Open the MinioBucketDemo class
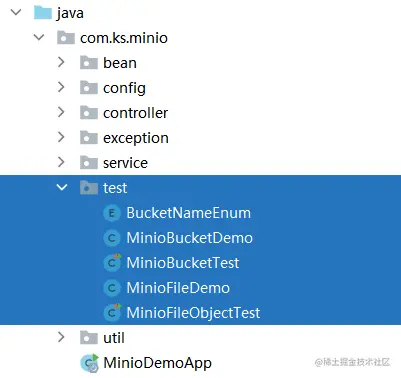 [x=190, y=238]
